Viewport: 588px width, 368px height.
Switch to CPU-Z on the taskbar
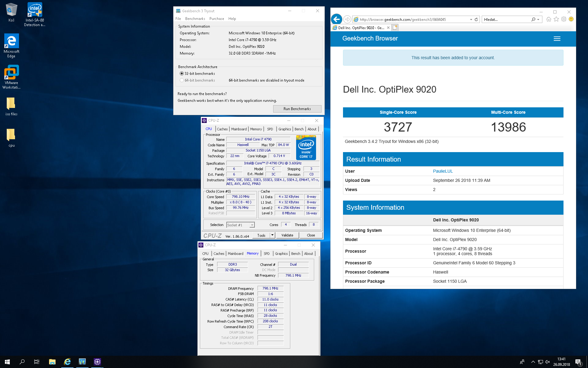pyautogui.click(x=97, y=362)
